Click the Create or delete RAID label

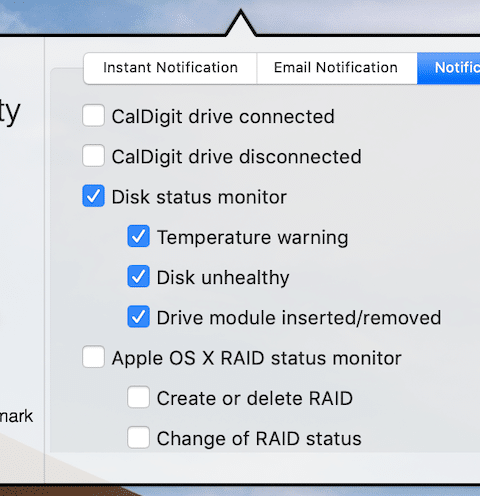(x=255, y=398)
